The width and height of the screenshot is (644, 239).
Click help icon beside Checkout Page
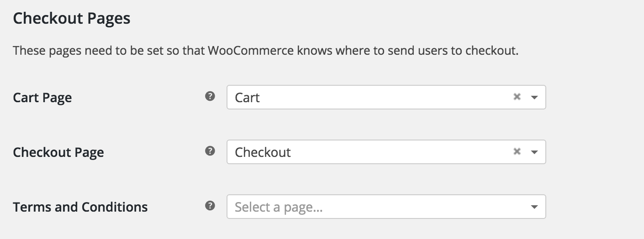[210, 151]
